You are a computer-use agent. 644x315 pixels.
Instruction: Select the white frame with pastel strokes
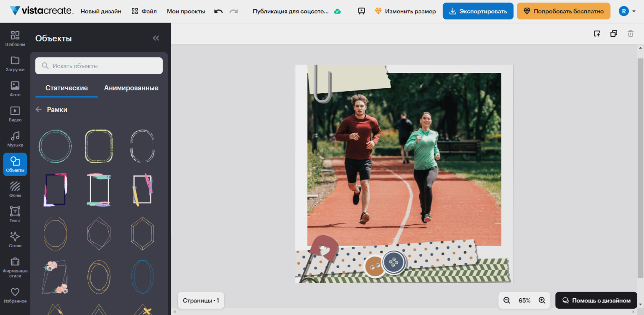[99, 190]
